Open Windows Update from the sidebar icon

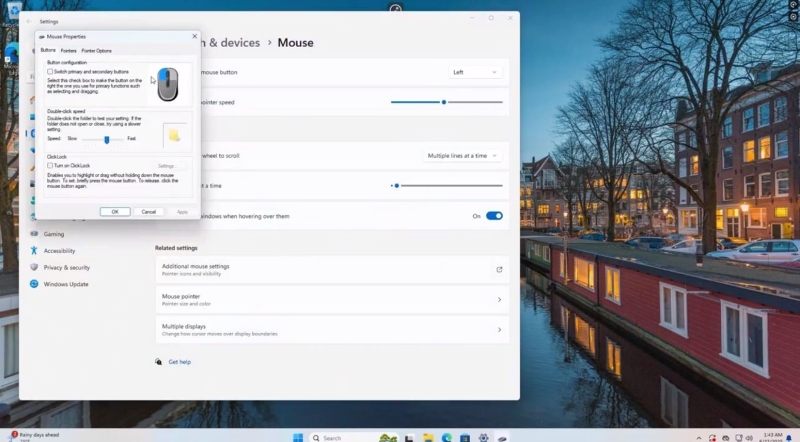coord(34,284)
